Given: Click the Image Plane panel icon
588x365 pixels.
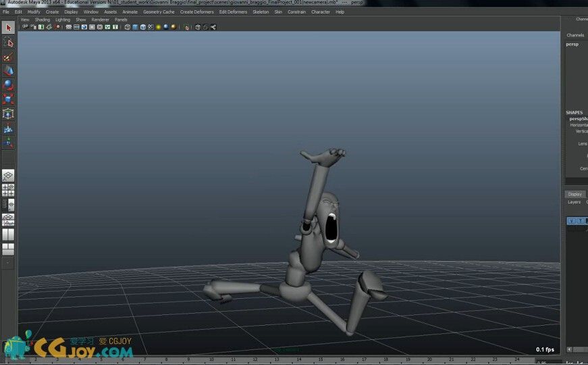Looking at the screenshot, I should [49, 27].
